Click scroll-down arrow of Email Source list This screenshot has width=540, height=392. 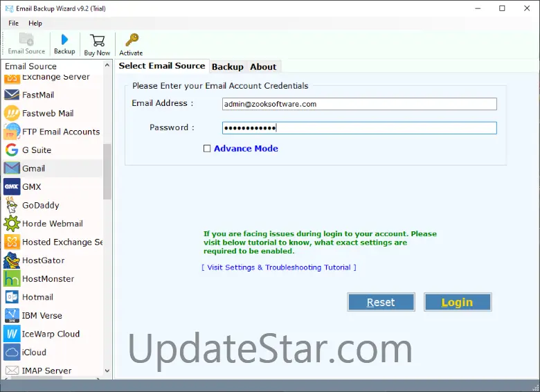click(x=107, y=371)
